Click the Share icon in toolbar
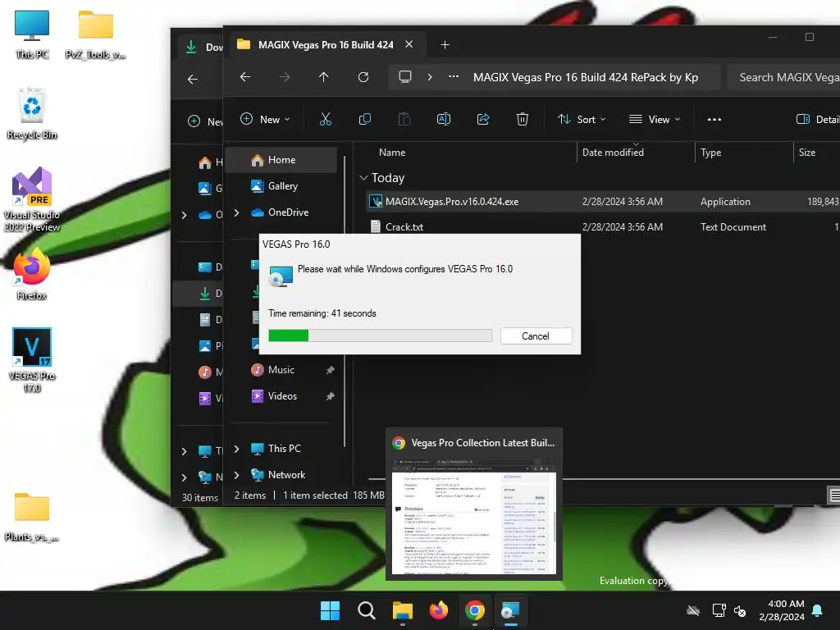Viewport: 840px width, 630px height. click(x=483, y=119)
